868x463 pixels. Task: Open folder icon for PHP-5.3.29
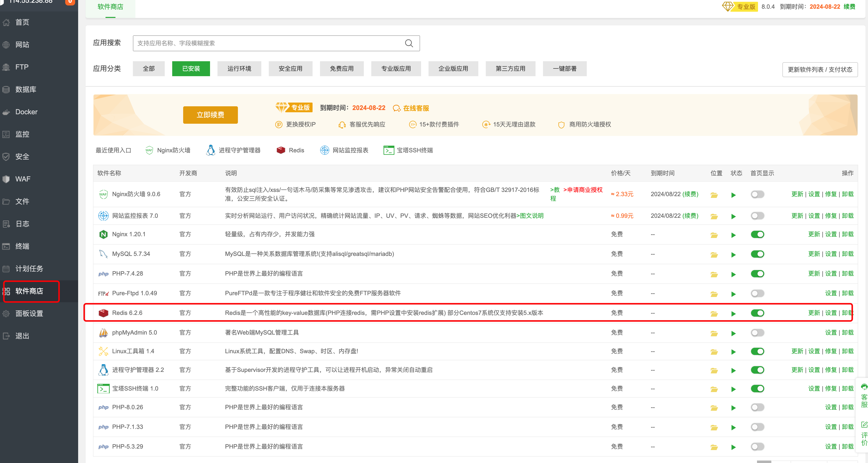[x=714, y=447]
